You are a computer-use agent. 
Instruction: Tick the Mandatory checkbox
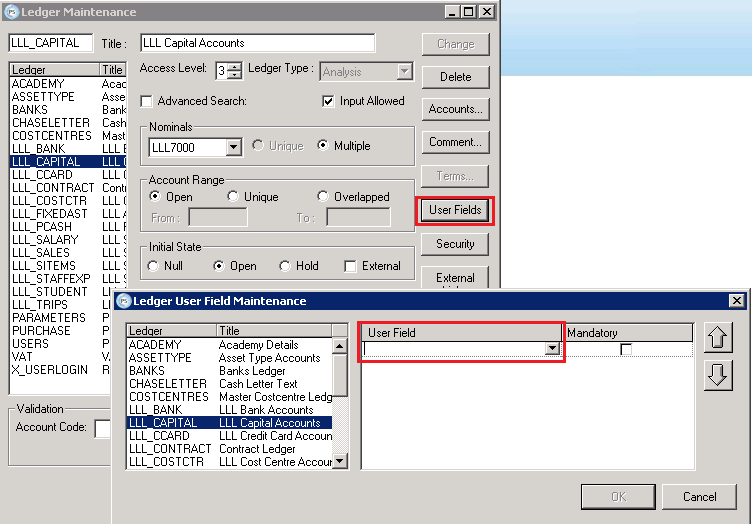pos(626,349)
